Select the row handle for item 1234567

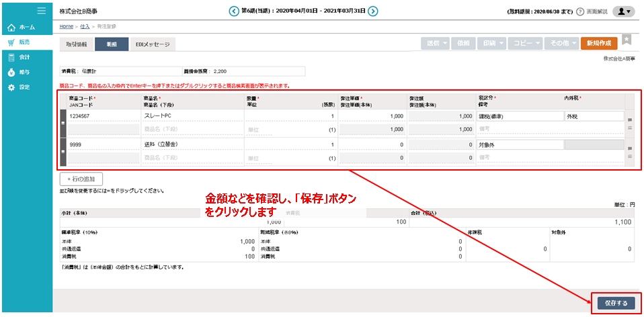pyautogui.click(x=64, y=122)
